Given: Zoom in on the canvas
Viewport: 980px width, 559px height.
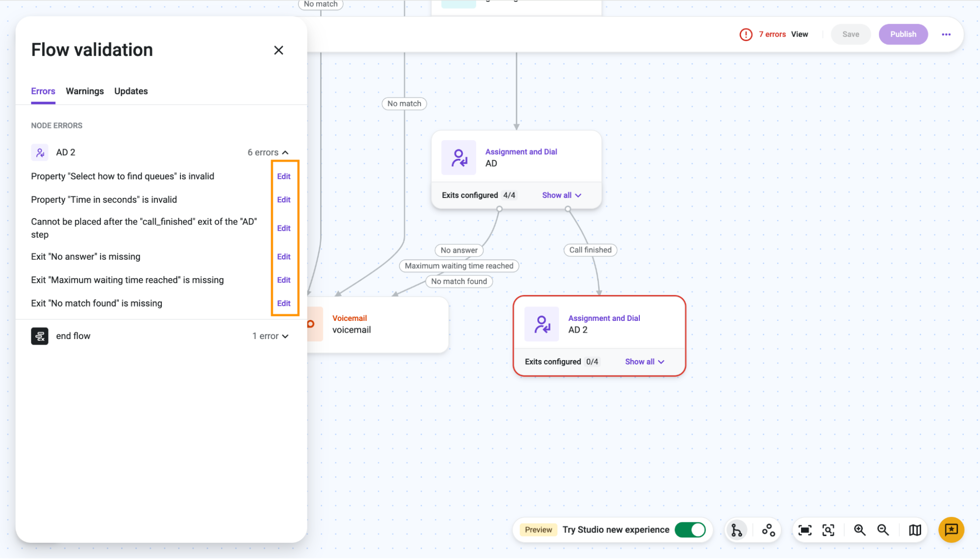Looking at the screenshot, I should tap(859, 530).
